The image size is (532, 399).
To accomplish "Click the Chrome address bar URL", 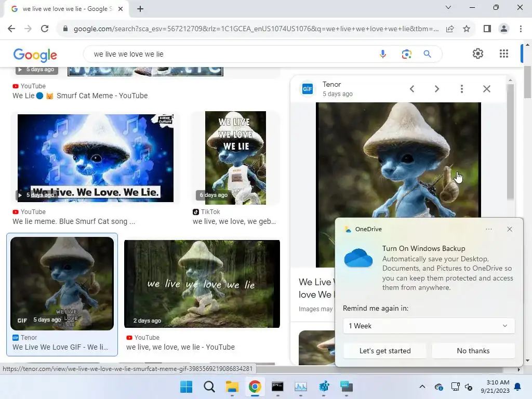I will (256, 29).
